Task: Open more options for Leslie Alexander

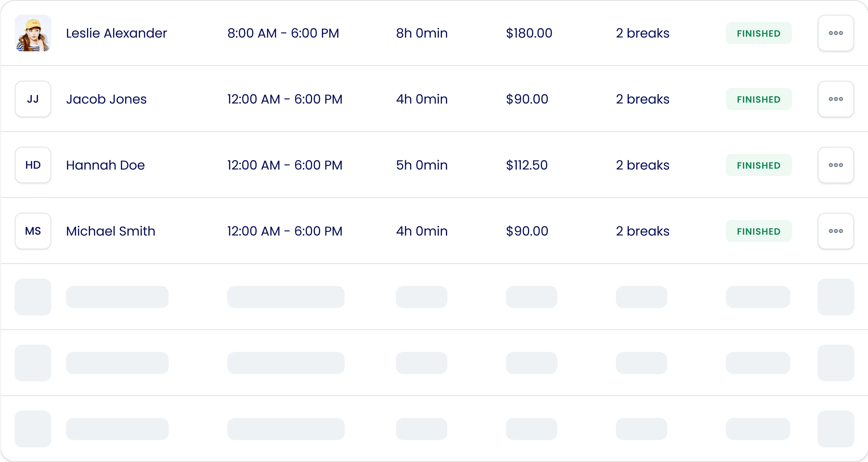Action: pyautogui.click(x=836, y=33)
